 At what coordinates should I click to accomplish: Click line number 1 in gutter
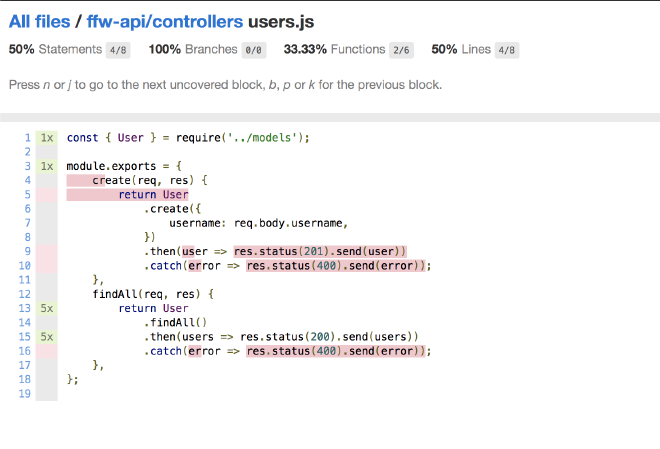click(x=26, y=138)
